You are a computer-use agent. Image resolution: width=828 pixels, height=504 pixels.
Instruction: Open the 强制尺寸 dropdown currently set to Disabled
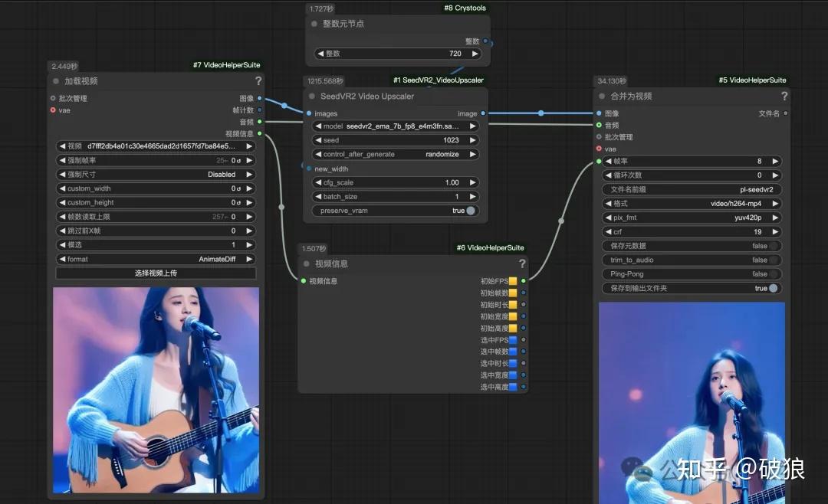point(155,174)
